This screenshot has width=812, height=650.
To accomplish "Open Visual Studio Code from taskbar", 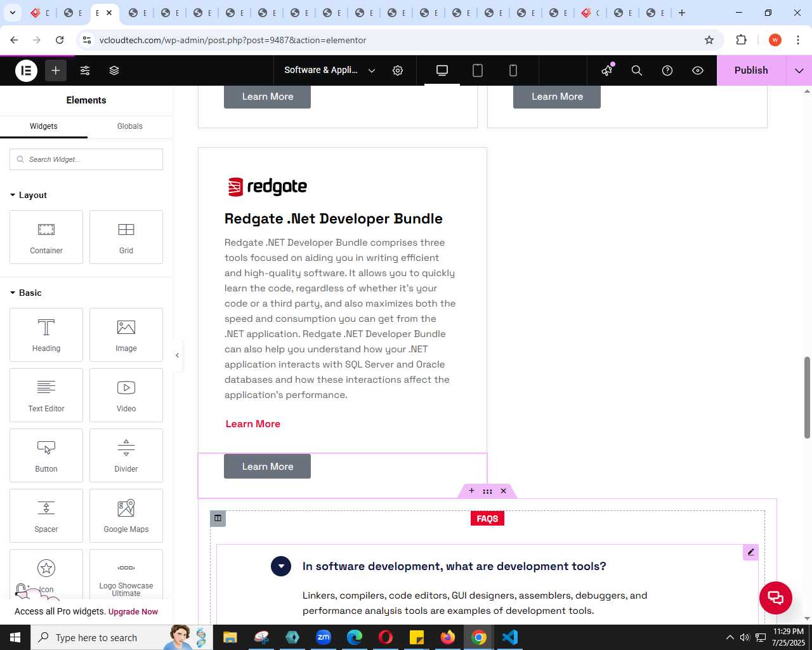I will pyautogui.click(x=510, y=637).
